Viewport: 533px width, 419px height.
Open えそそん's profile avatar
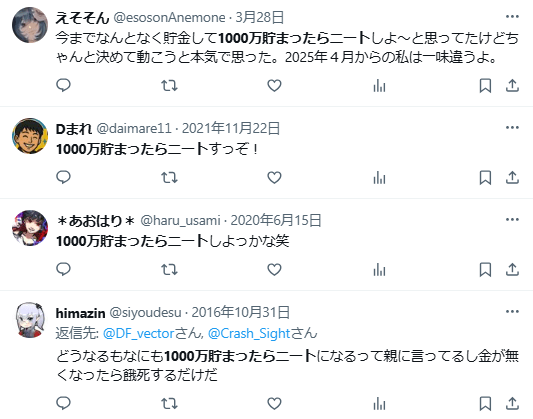click(30, 25)
